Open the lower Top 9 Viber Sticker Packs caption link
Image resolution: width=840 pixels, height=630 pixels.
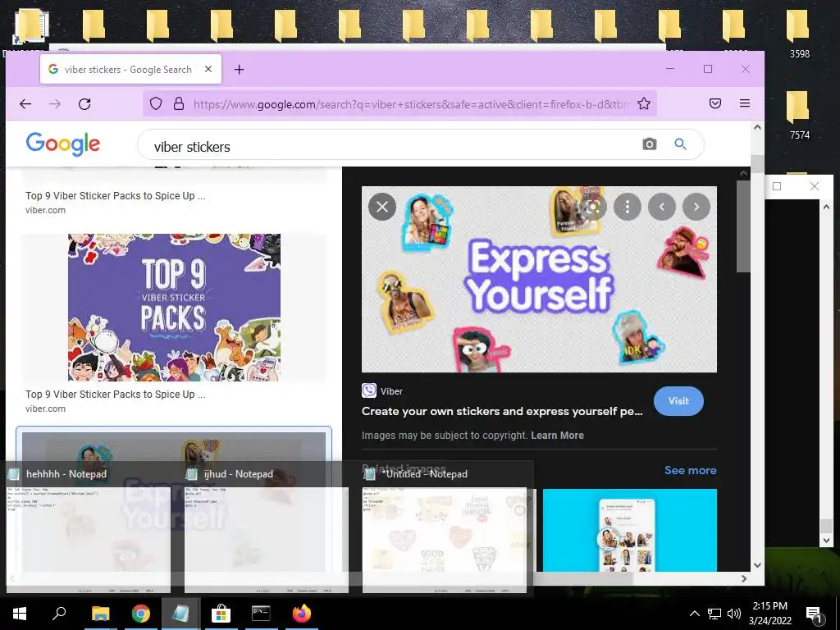[115, 395]
